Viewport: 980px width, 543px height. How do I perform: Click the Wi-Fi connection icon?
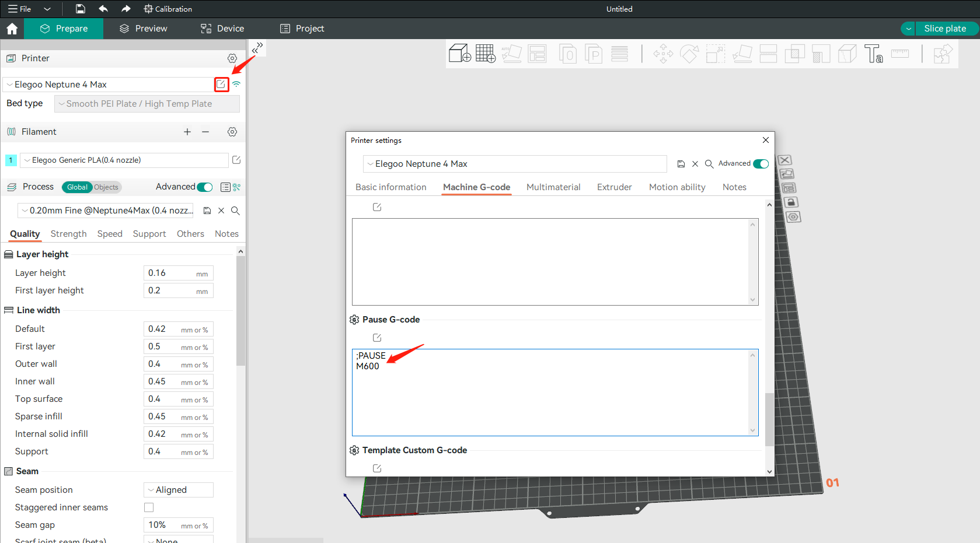click(236, 84)
